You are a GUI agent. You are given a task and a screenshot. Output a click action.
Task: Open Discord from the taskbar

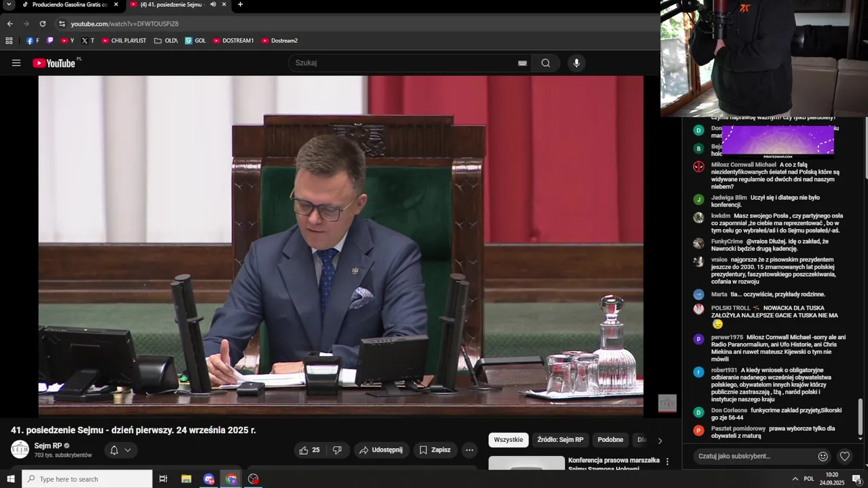pyautogui.click(x=209, y=479)
